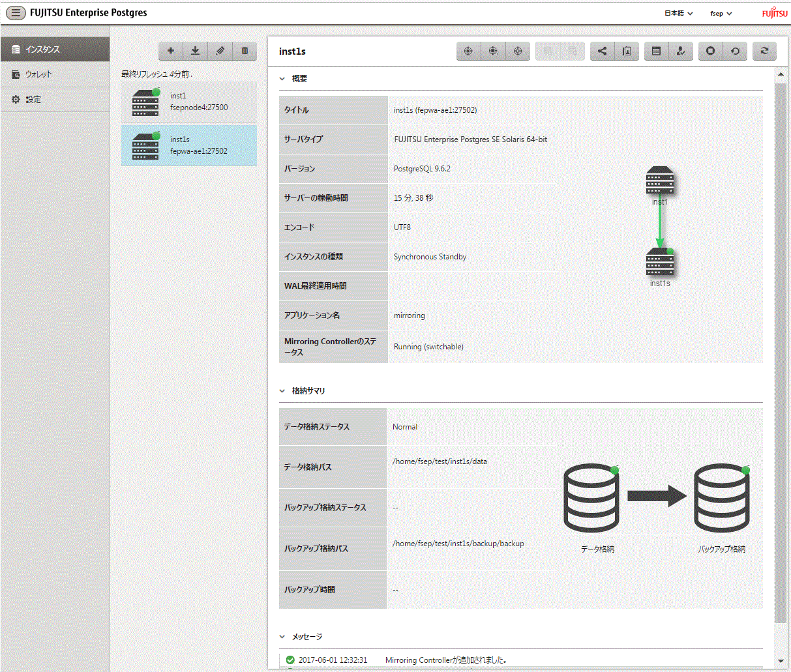Screen dimensions: 791x672
Task: Click the FUJITSU Enterprise Postgres title
Action: pos(89,13)
